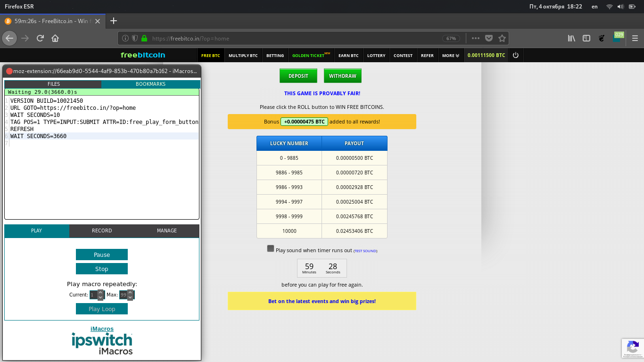
Task: Open the Firefox Library icon
Action: click(571, 38)
